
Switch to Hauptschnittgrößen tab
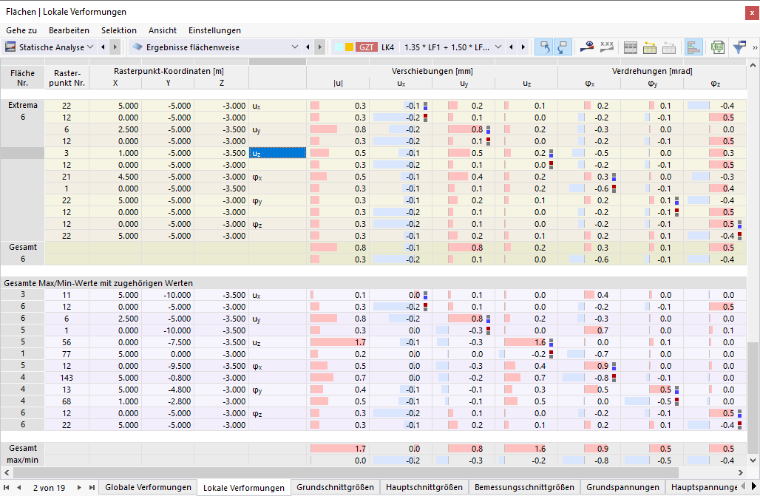coord(424,487)
